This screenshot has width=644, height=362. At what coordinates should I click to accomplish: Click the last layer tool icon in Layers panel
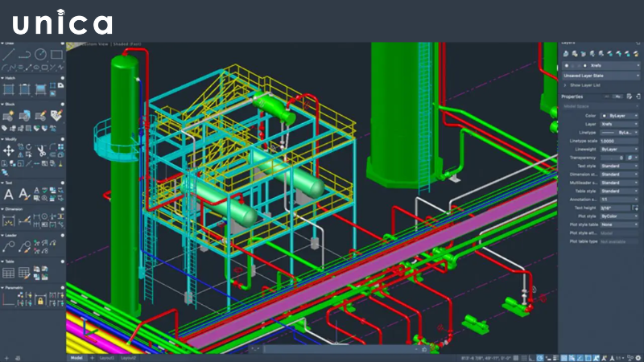(636, 54)
